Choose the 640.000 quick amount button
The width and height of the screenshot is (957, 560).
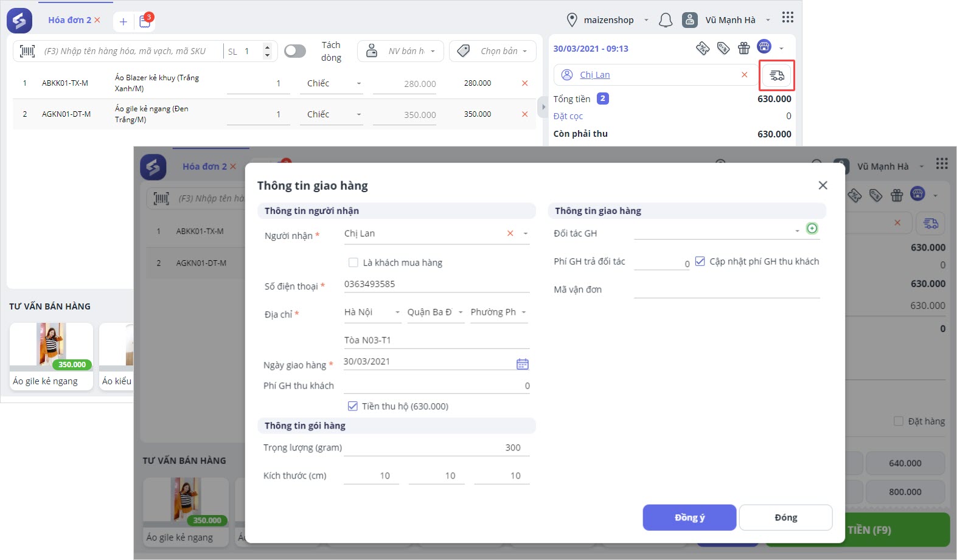click(x=905, y=463)
